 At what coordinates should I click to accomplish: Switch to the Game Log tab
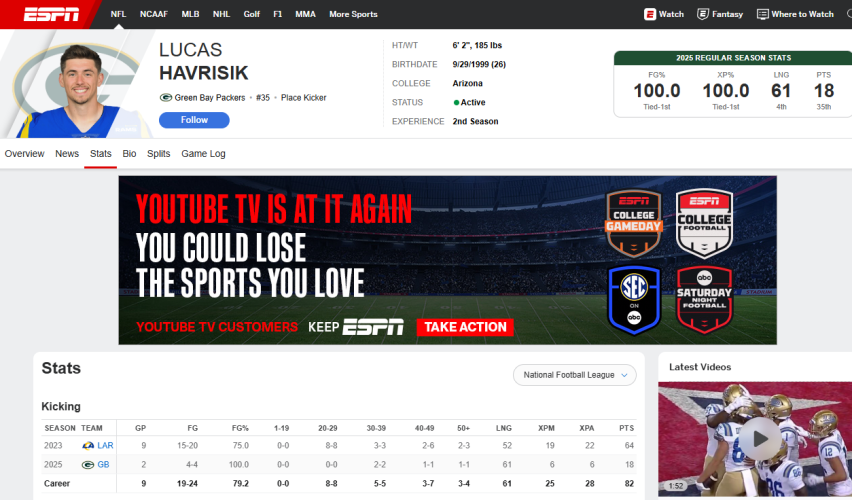tap(203, 154)
